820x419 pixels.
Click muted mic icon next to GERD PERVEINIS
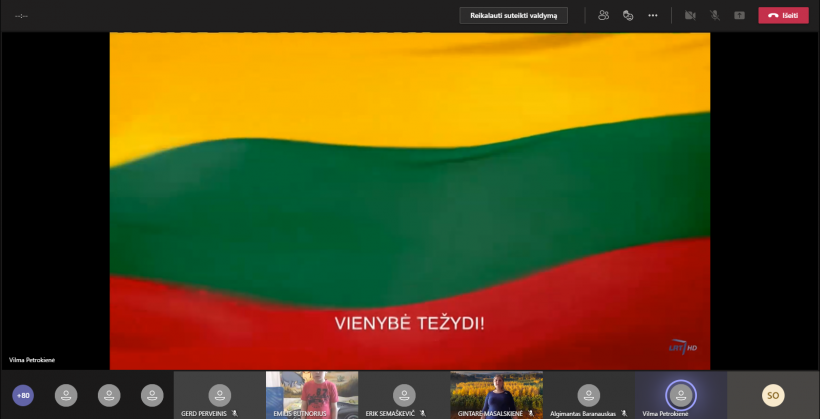234,413
